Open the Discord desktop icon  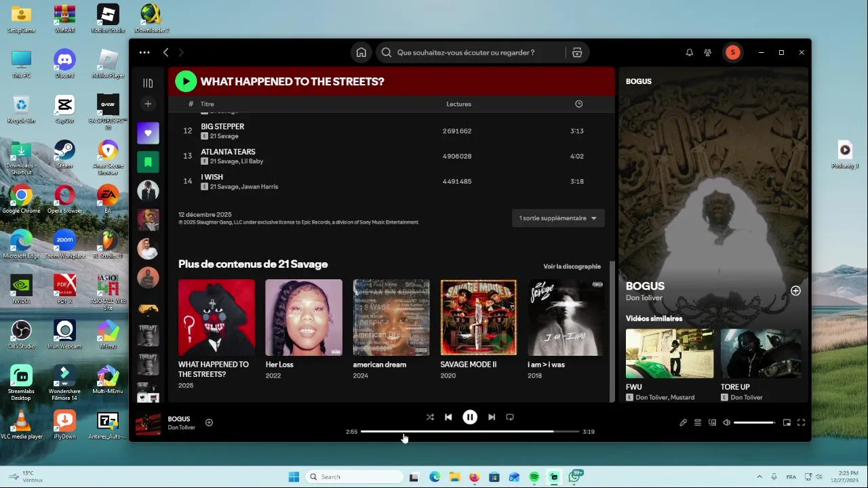click(x=64, y=64)
